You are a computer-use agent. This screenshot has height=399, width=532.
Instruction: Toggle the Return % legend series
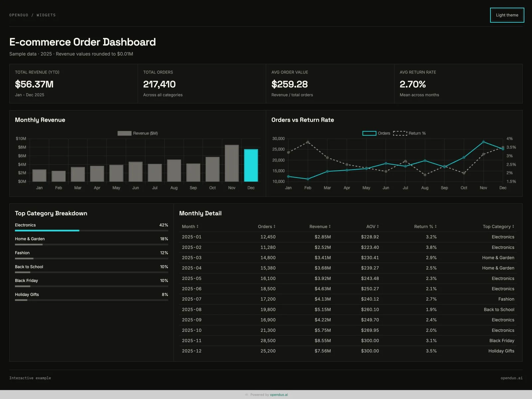point(409,133)
